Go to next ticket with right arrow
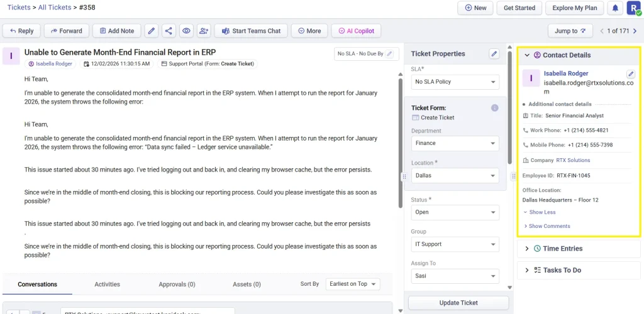This screenshot has height=314, width=644. 634,31
